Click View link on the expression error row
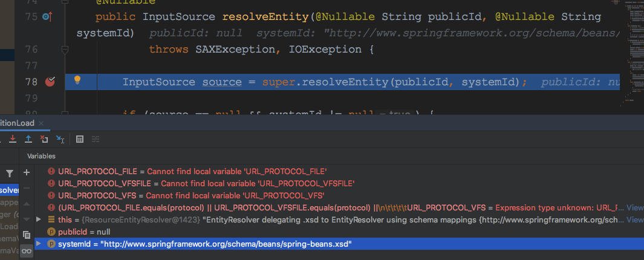The width and height of the screenshot is (644, 260). pos(635,207)
